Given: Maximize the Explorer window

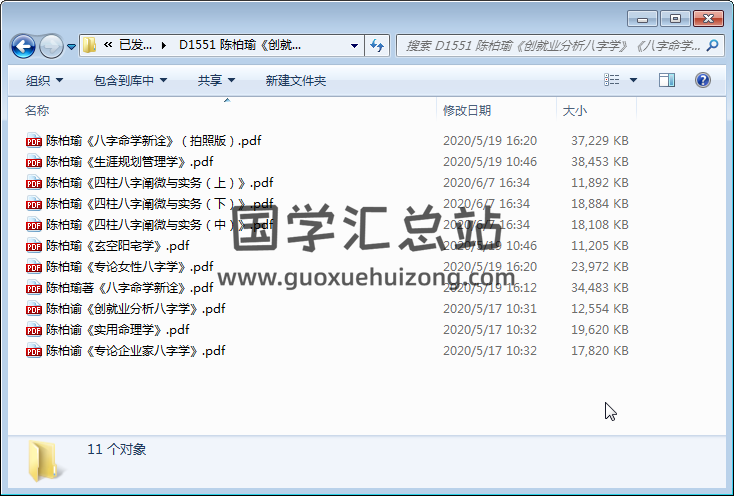Looking at the screenshot, I should (x=675, y=19).
